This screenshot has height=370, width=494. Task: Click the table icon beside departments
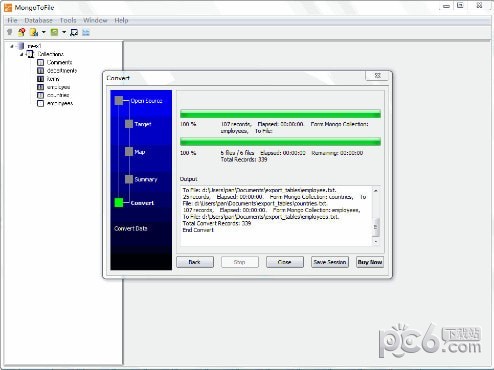40,71
